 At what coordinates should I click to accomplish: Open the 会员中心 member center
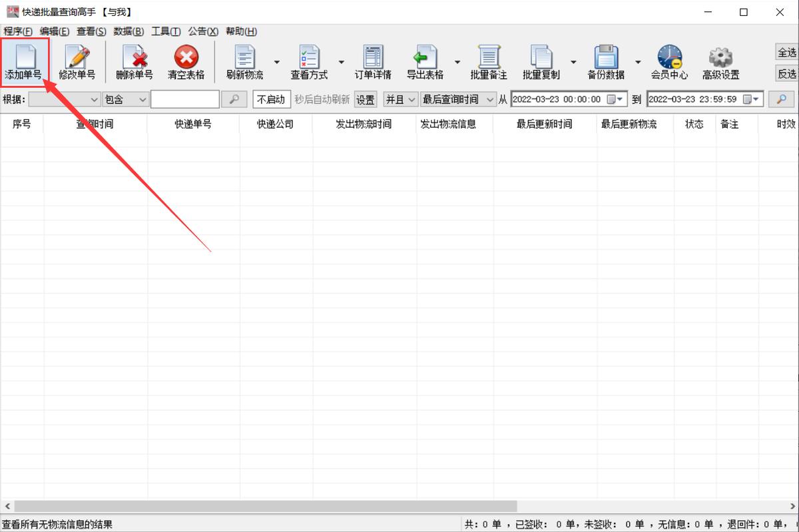pos(669,61)
